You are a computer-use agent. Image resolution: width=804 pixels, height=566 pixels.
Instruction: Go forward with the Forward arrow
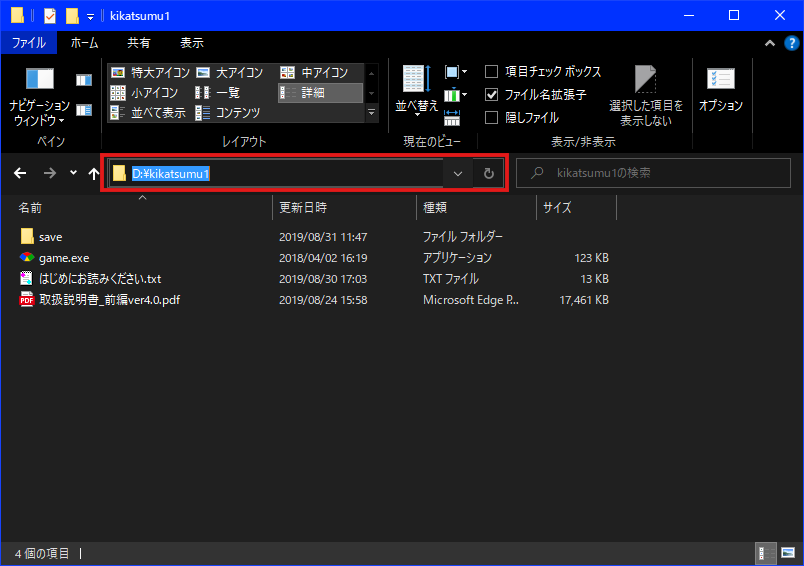coord(50,173)
